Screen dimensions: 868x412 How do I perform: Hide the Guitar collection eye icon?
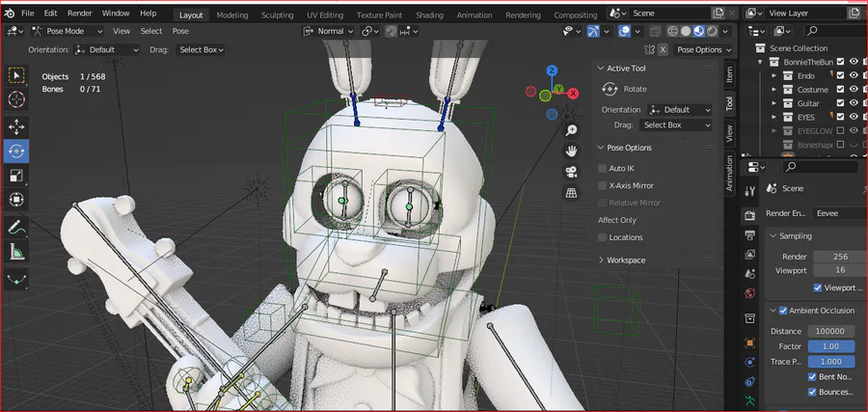point(854,103)
